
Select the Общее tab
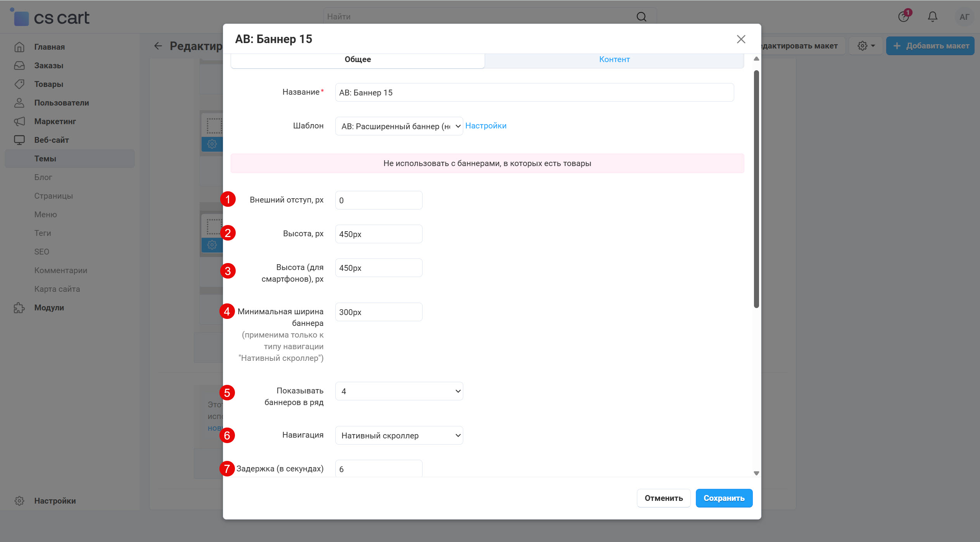click(x=357, y=59)
